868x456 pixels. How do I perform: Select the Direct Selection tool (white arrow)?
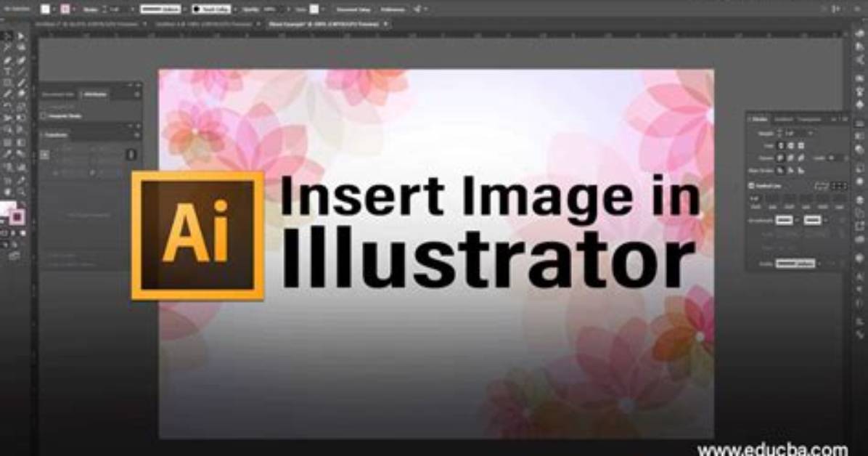(21, 36)
